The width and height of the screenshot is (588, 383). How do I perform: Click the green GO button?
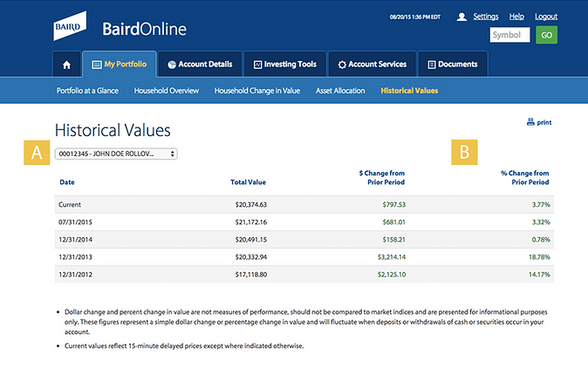pyautogui.click(x=546, y=35)
